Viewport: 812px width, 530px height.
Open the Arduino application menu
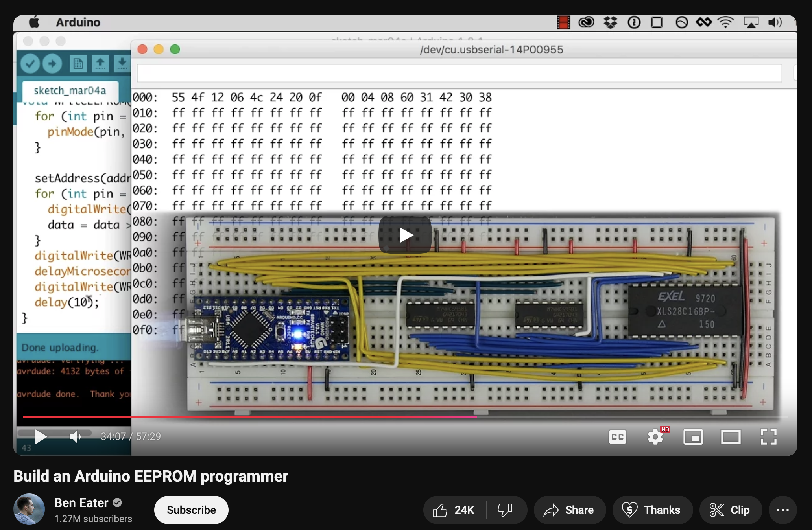(x=78, y=22)
